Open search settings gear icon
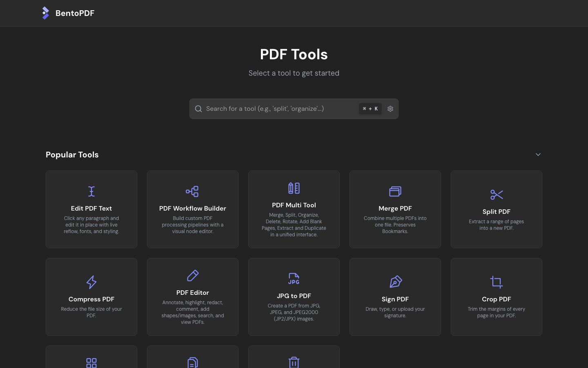 coord(390,109)
